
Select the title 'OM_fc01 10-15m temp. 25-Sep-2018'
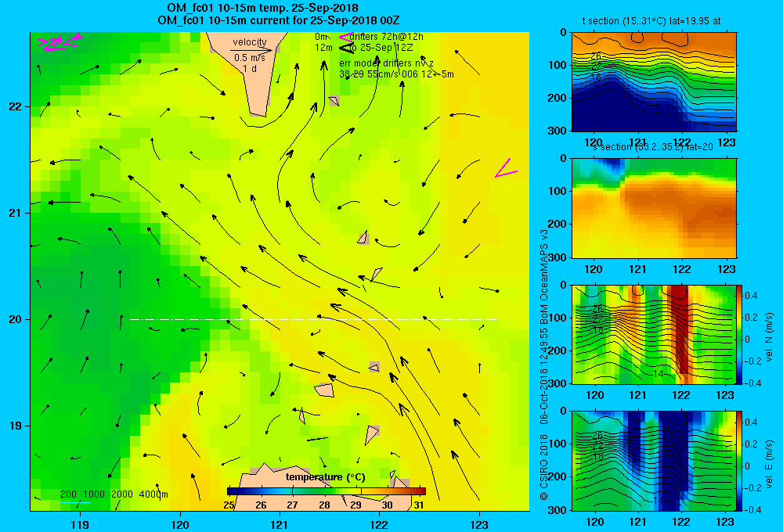[x=262, y=8]
